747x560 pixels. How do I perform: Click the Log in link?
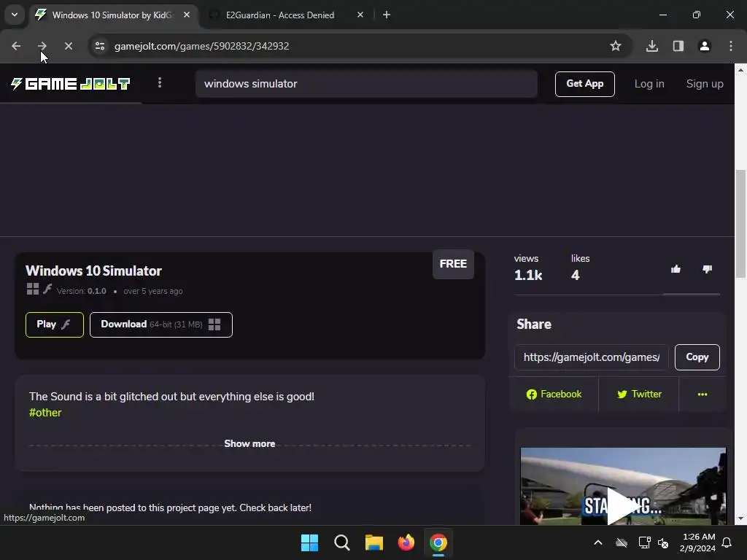[x=649, y=84]
